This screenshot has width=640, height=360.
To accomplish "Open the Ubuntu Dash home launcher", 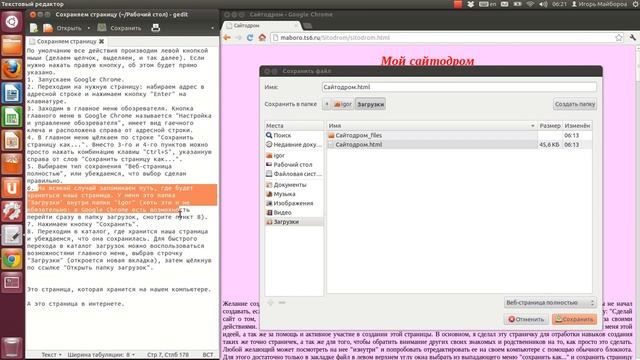I will [12, 22].
